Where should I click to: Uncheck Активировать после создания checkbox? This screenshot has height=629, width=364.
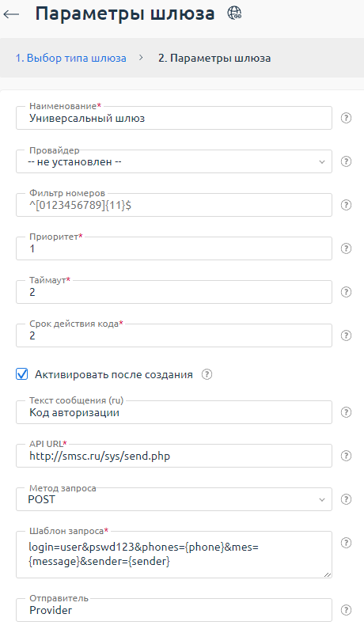click(21, 374)
